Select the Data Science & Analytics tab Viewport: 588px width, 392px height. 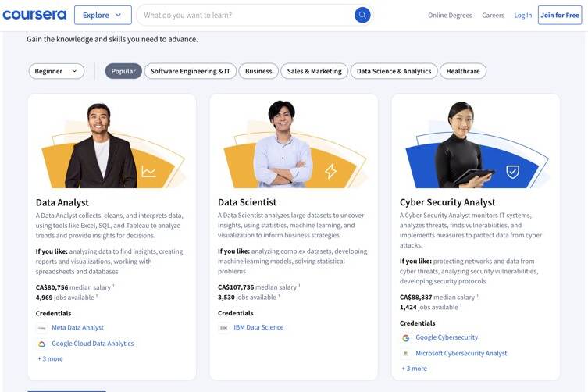(x=394, y=71)
